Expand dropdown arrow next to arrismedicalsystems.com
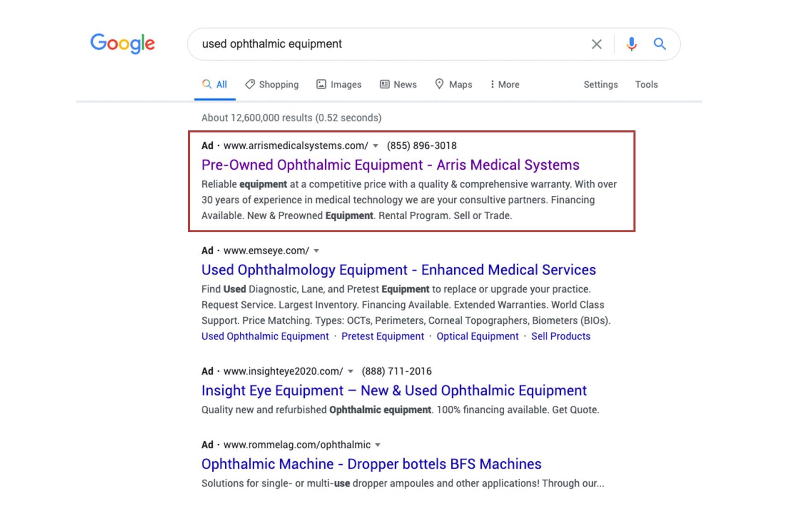The image size is (812, 513). (375, 146)
